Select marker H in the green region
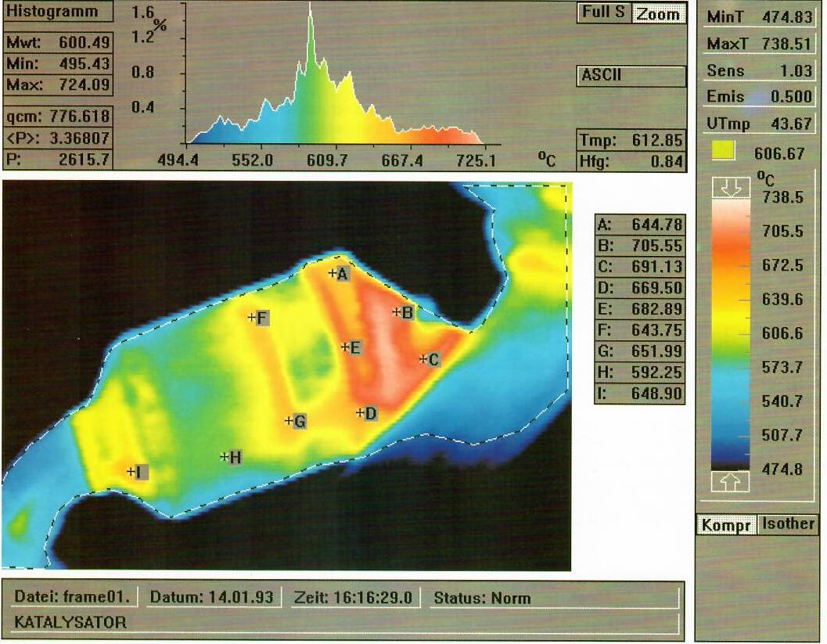Image resolution: width=827 pixels, height=644 pixels. 225,456
